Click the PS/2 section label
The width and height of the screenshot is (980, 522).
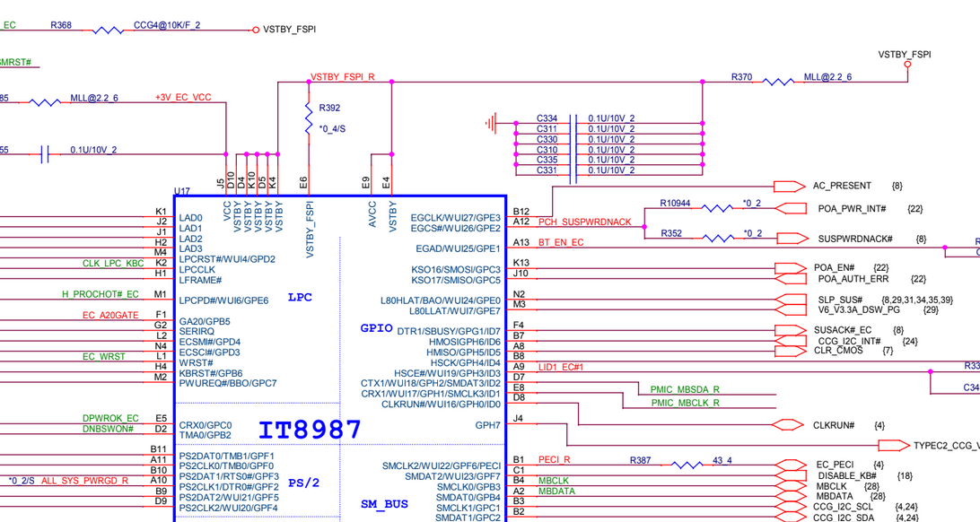(x=303, y=483)
